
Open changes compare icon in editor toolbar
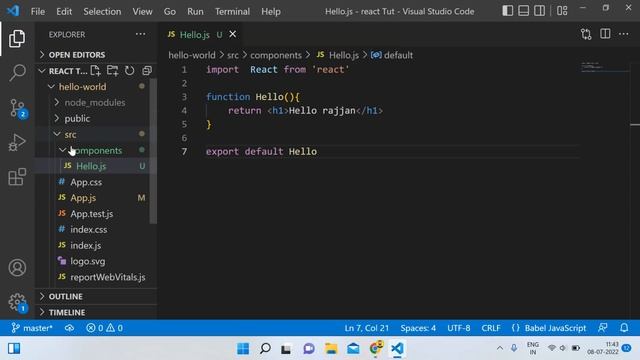click(586, 34)
